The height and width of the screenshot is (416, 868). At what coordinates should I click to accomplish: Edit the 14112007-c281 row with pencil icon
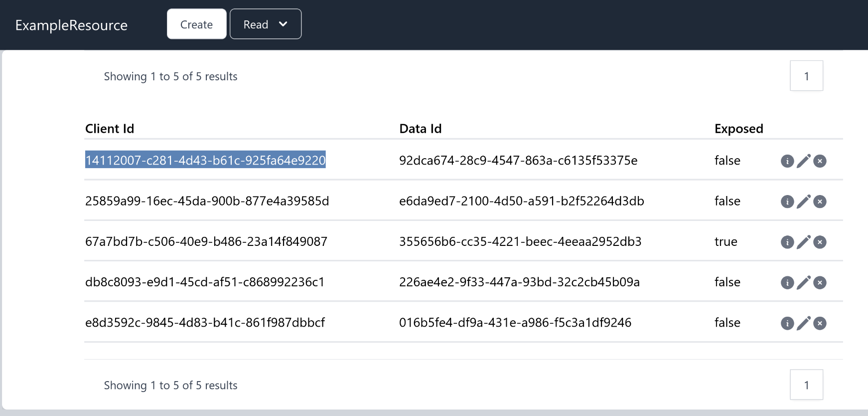pyautogui.click(x=803, y=161)
